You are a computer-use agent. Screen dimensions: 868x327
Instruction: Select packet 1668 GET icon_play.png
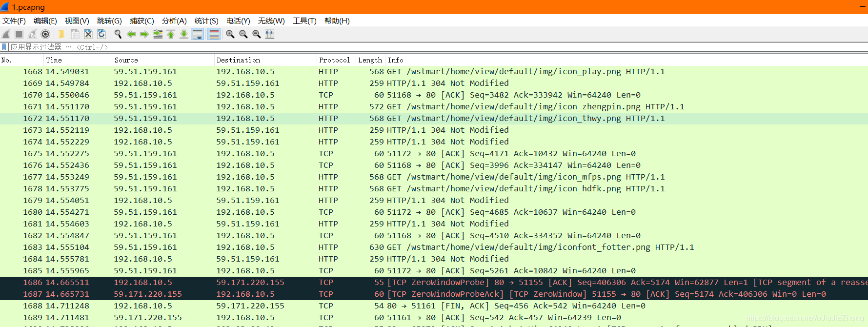(434, 72)
